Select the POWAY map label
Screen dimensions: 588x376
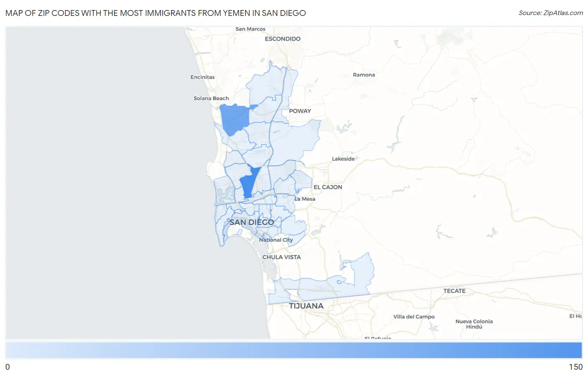[x=300, y=111]
